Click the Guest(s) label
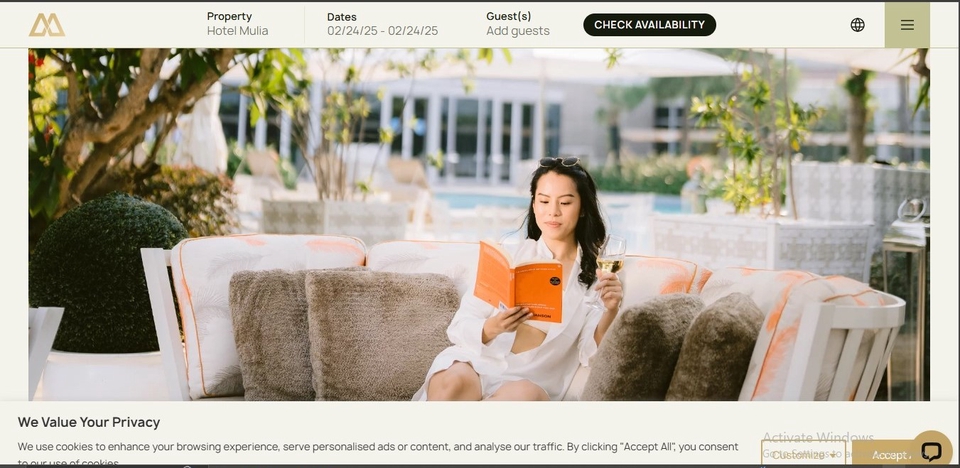The width and height of the screenshot is (960, 468). point(509,17)
